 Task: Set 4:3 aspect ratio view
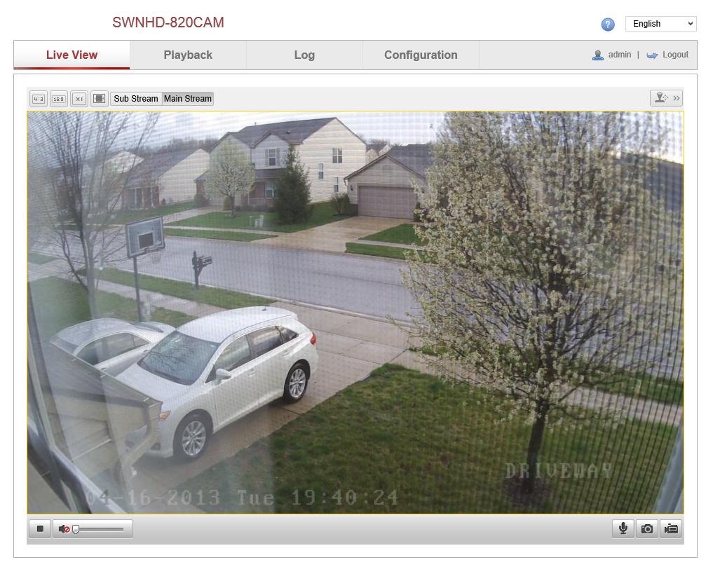39,99
